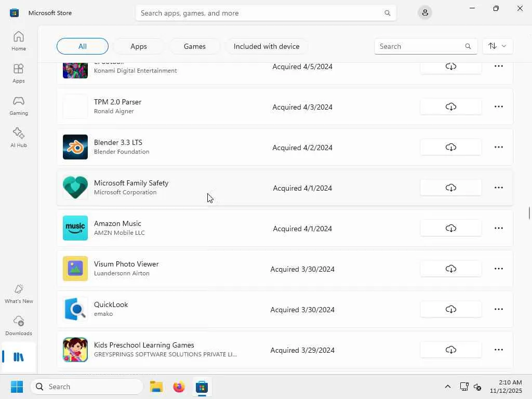Image resolution: width=532 pixels, height=399 pixels.
Task: Open the taskbar clock and date
Action: click(x=506, y=387)
